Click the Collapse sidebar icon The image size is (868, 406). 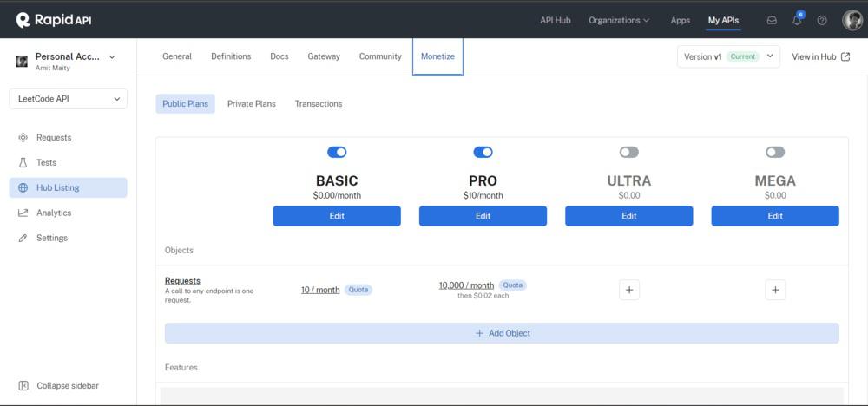pos(23,385)
